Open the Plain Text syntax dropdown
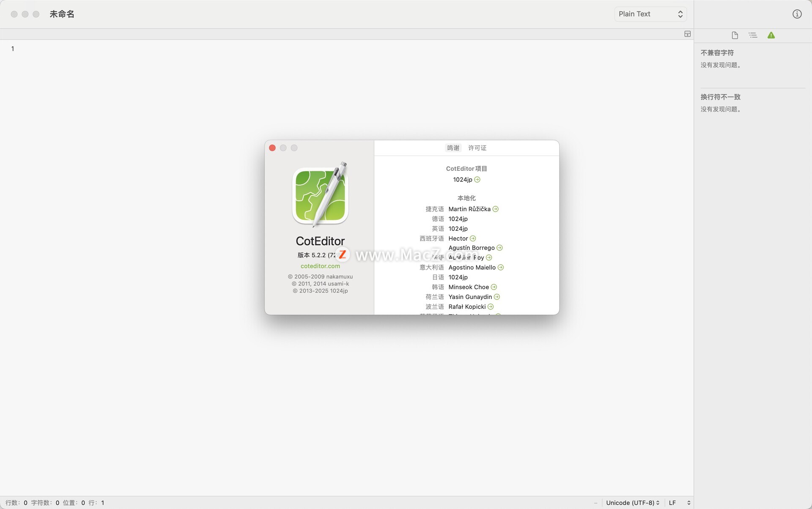 pyautogui.click(x=650, y=14)
